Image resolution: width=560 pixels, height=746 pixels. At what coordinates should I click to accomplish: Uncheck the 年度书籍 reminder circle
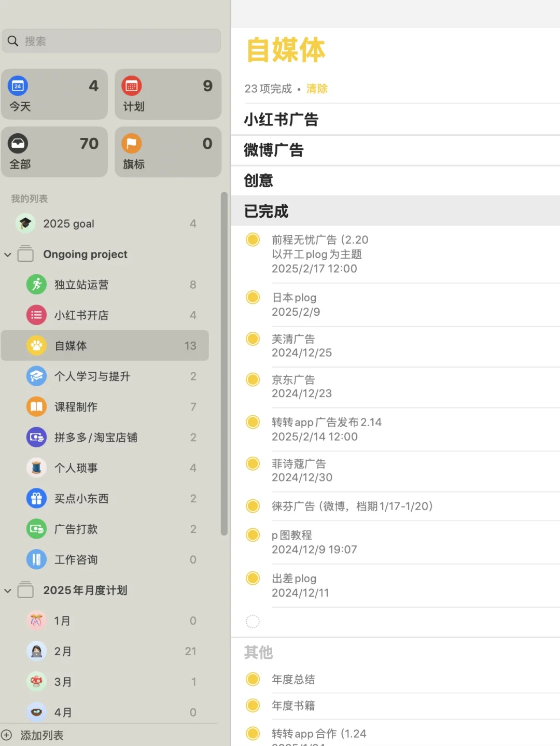[253, 706]
